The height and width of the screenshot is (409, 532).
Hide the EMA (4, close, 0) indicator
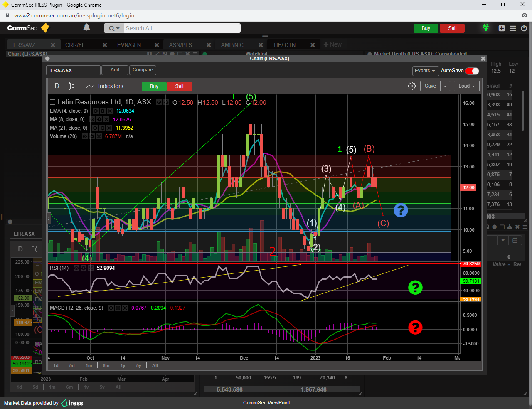96,111
